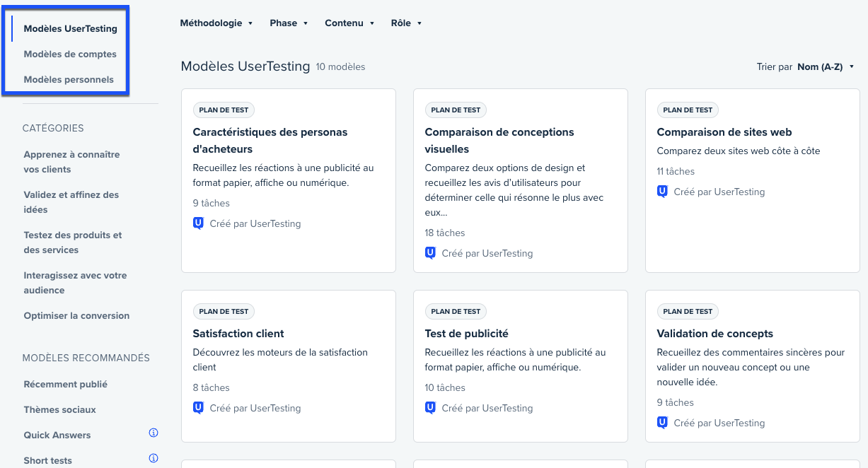Click "9 tâches" on Caractéristiques des personas card
The image size is (868, 468).
point(212,203)
